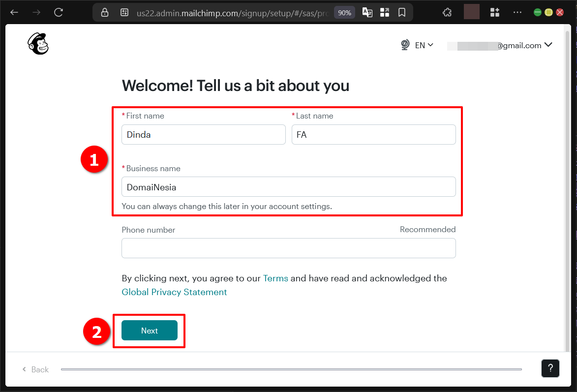The width and height of the screenshot is (577, 392).
Task: Click the Next button
Action: (149, 331)
